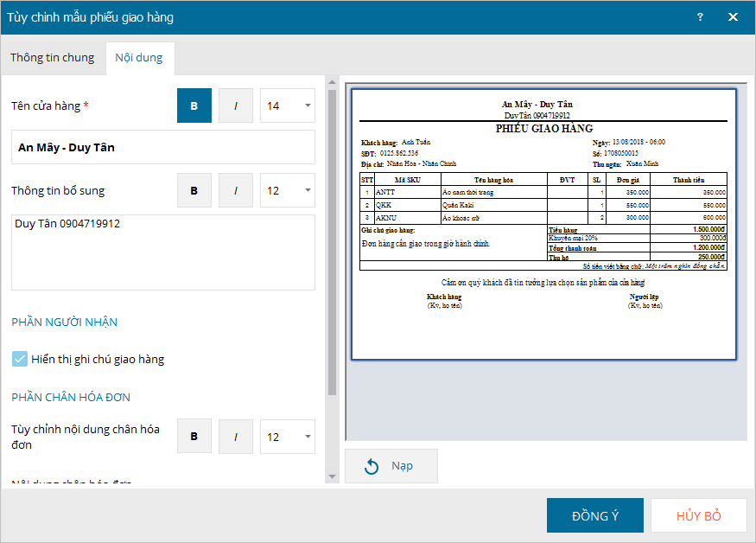Close the delivery note template dialog
Viewport: 756px width, 543px height.
click(733, 17)
